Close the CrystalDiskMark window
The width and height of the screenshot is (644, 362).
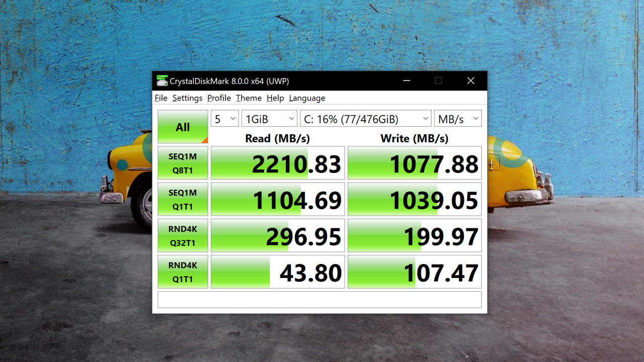tap(471, 80)
